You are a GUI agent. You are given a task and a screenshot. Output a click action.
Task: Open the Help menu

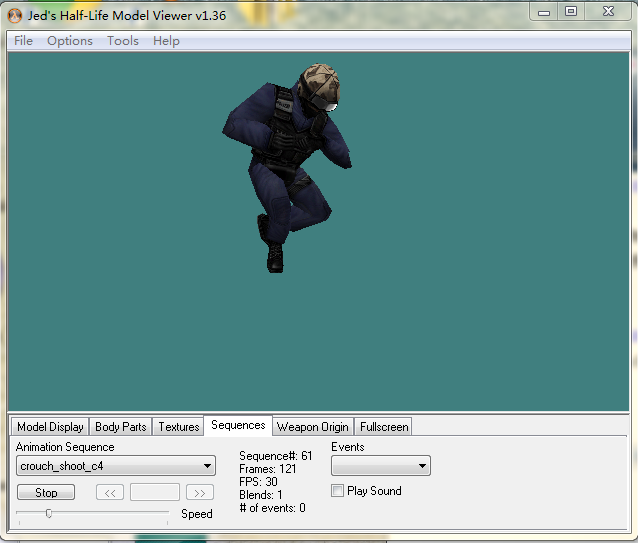[166, 41]
